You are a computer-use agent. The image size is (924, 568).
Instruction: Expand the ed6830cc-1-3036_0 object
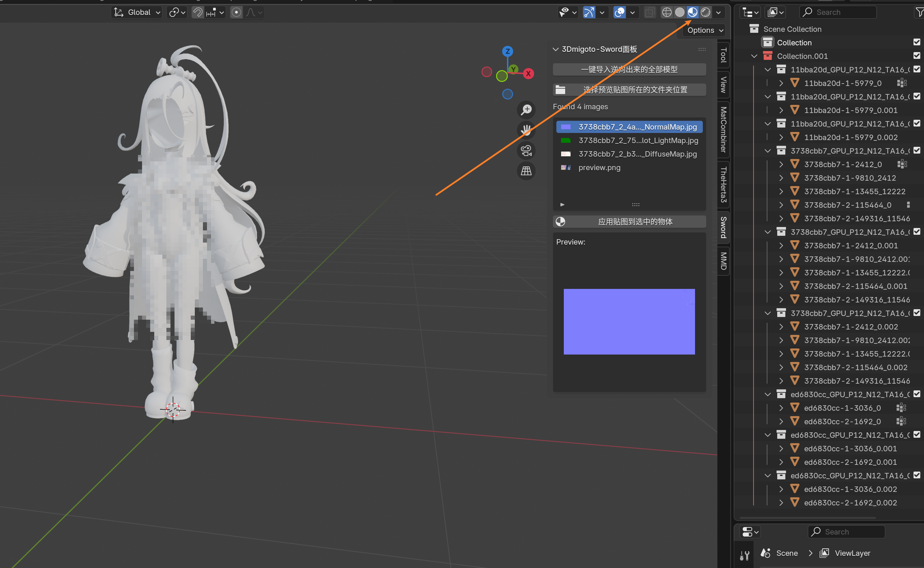(781, 408)
